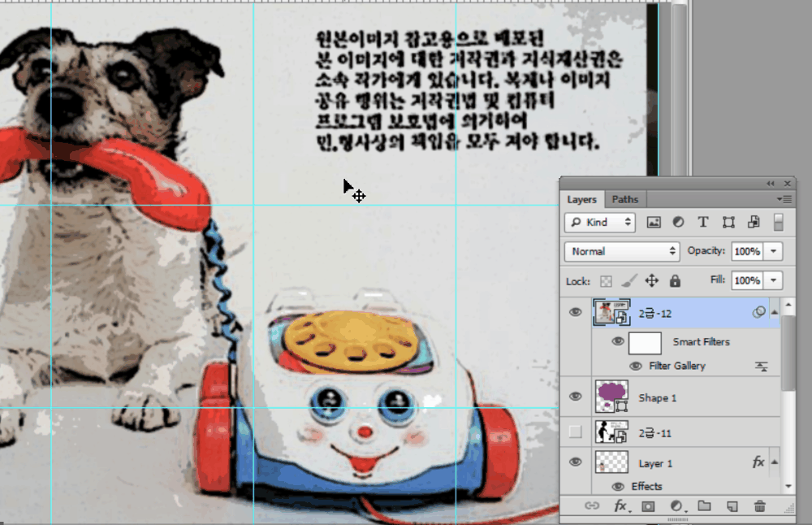This screenshot has width=812, height=525.
Task: Select the 2급-11 layer name
Action: (x=655, y=432)
